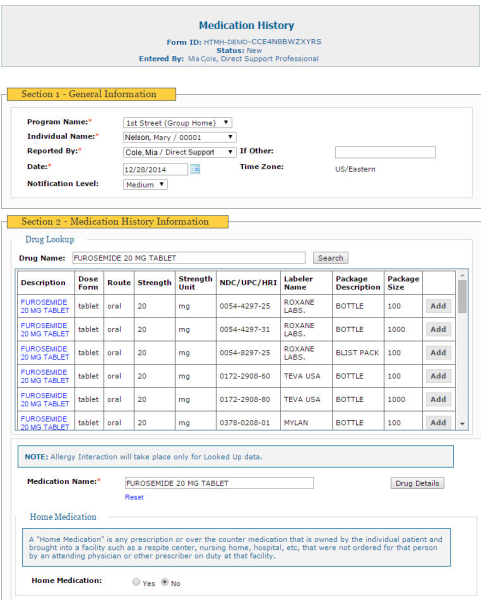Click the Section 1 - General Information heading
Viewport: 481px width, 600px height.
[x=89, y=94]
